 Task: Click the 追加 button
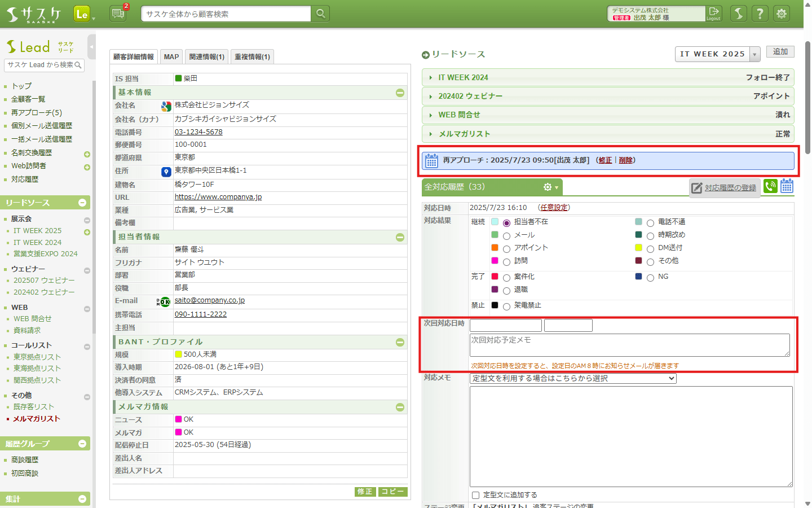click(780, 52)
